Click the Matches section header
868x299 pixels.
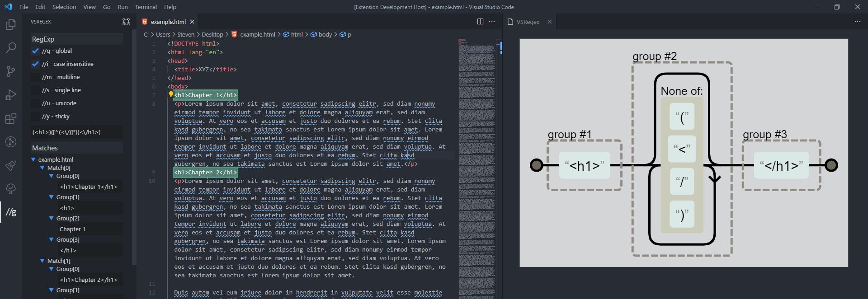[x=76, y=148]
